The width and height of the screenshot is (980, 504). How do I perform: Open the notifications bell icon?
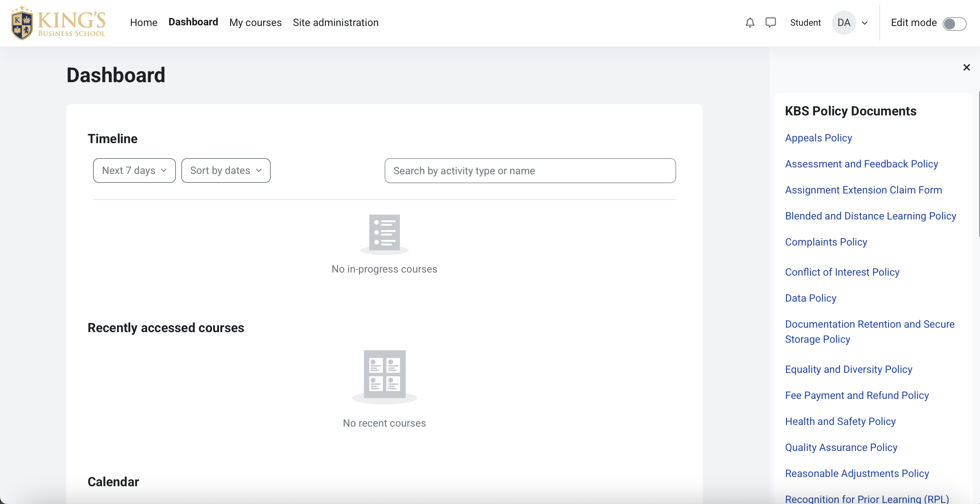[749, 23]
